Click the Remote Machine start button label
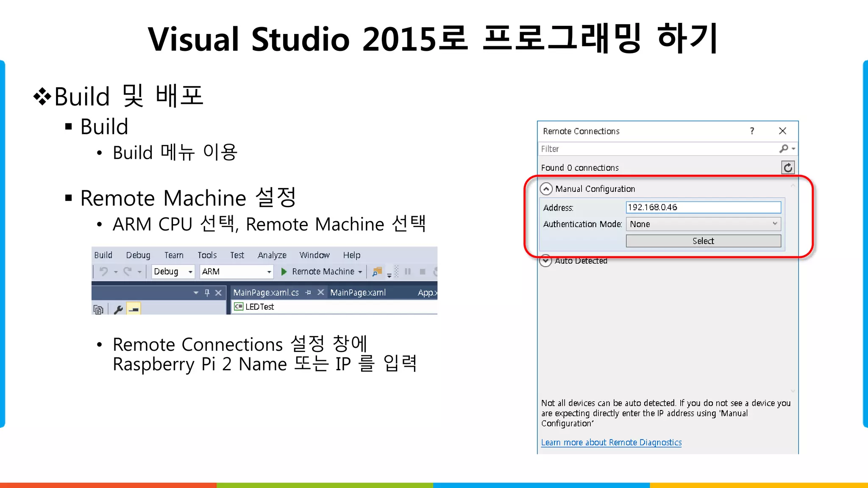The width and height of the screenshot is (868, 488). [x=323, y=272]
